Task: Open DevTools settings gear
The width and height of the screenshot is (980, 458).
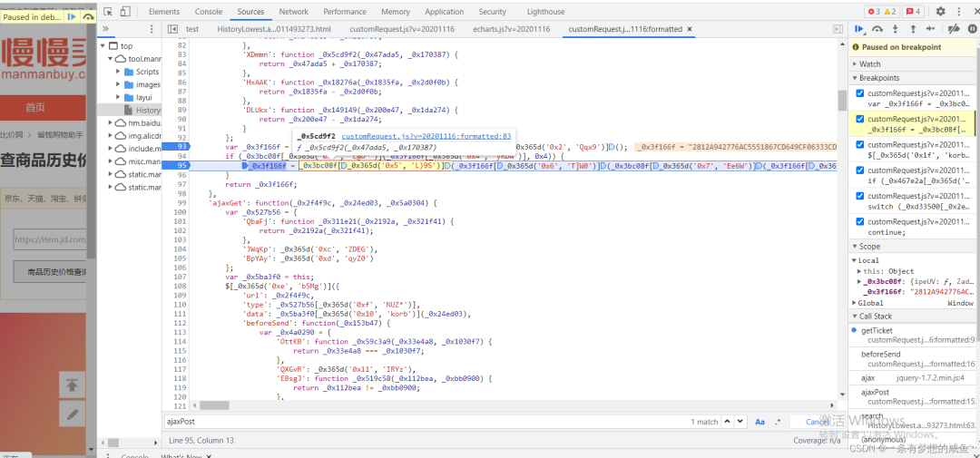Action: click(940, 12)
